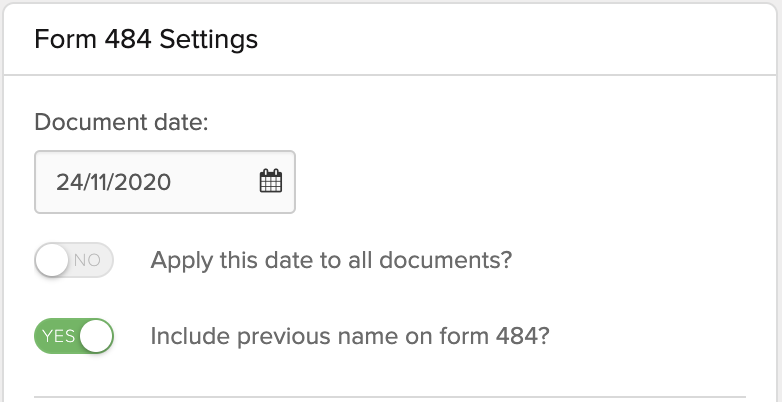This screenshot has width=782, height=402.
Task: Click the number 484 in the panel title
Action: pyautogui.click(x=128, y=39)
